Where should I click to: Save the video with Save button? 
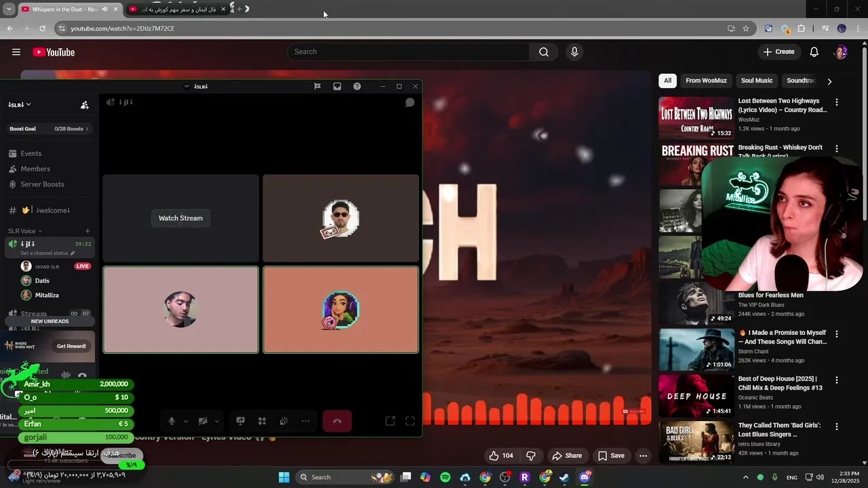point(611,455)
